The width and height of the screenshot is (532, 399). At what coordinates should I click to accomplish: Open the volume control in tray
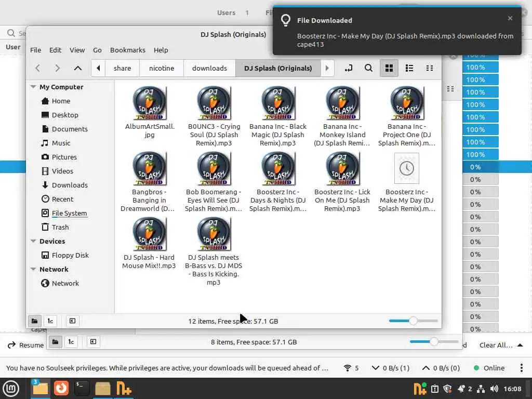[x=494, y=389]
